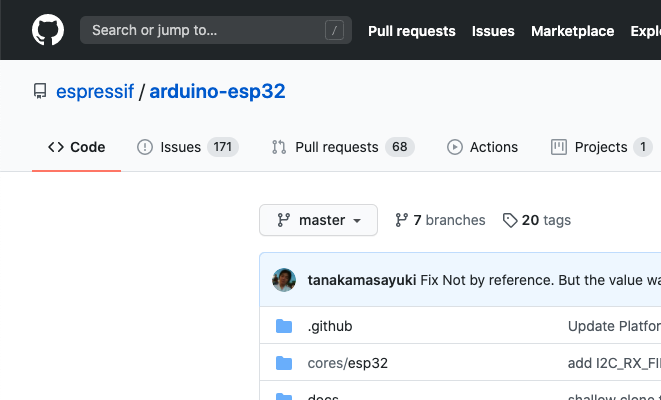Click the Actions tab play icon

[454, 147]
